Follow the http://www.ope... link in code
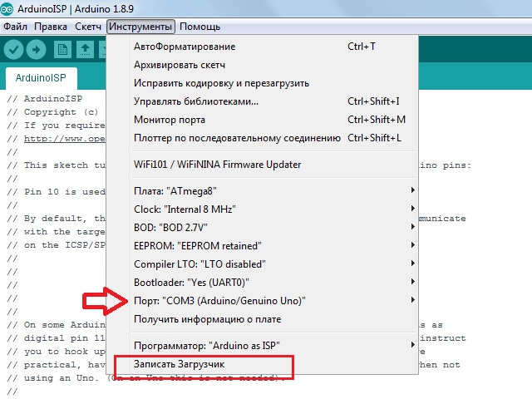 65,139
